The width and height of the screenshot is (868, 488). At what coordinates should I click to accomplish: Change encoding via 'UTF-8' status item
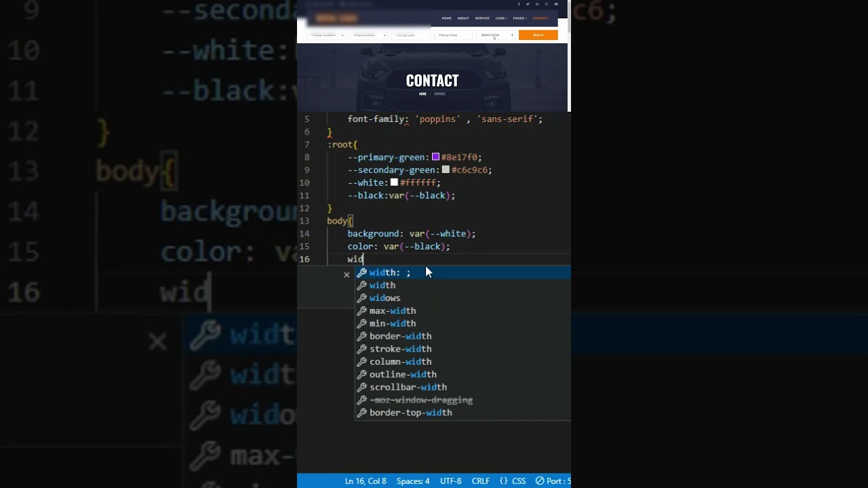tap(451, 481)
